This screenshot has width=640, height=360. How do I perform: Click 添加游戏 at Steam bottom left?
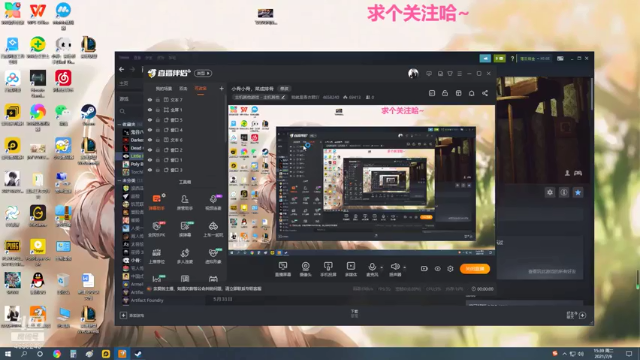pos(132,315)
